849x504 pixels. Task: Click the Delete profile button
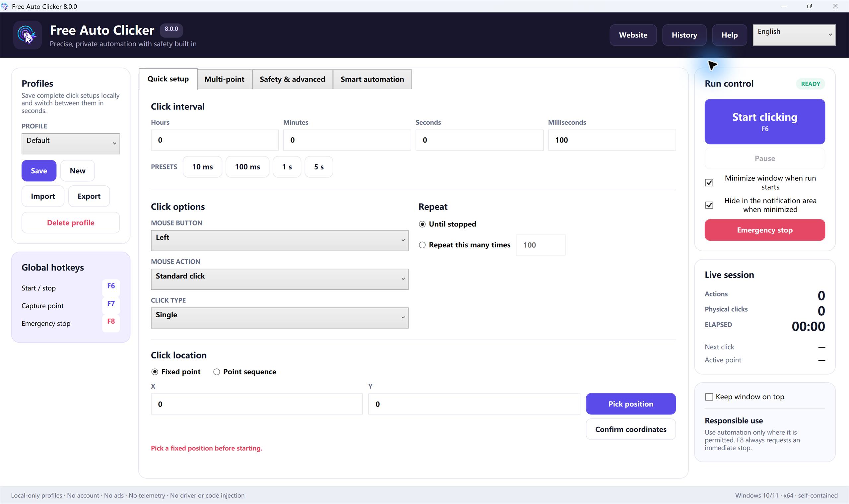click(x=71, y=223)
